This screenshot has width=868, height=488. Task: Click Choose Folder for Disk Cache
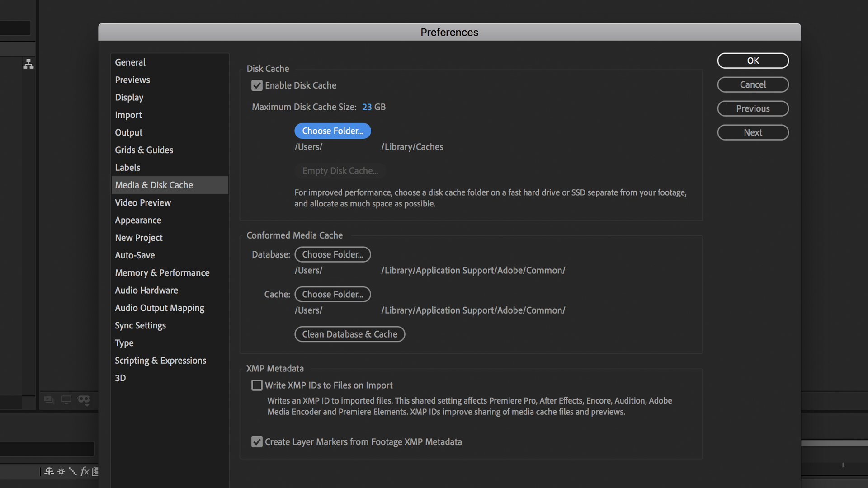point(333,131)
